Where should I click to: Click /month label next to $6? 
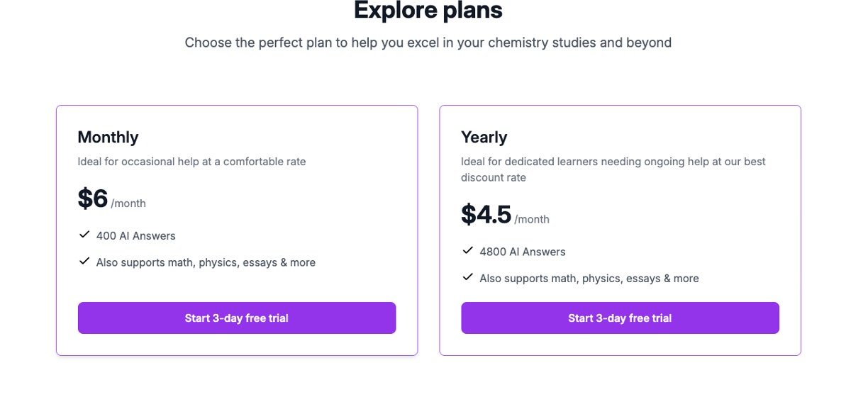[x=128, y=203]
